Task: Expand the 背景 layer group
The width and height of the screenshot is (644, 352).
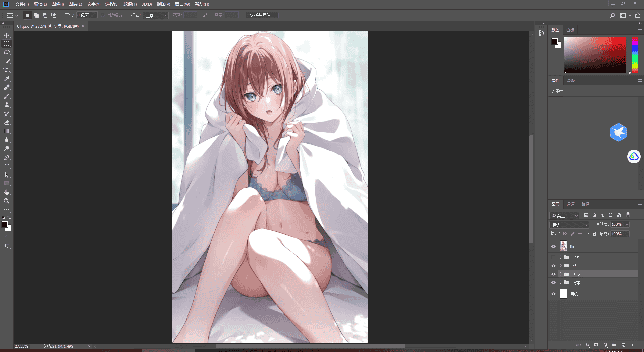Action: coord(561,282)
